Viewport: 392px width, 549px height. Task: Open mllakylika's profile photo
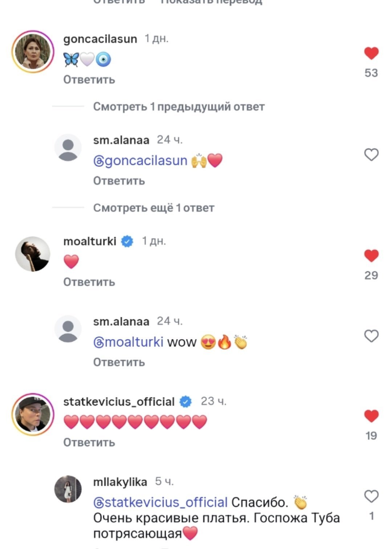point(68,489)
